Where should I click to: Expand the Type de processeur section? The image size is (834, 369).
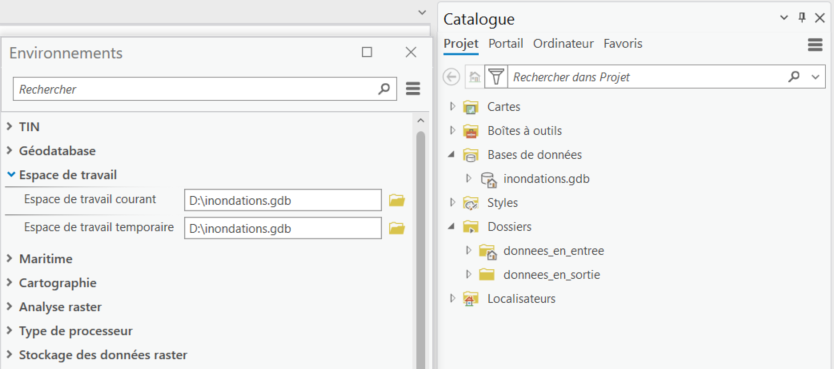[10, 330]
